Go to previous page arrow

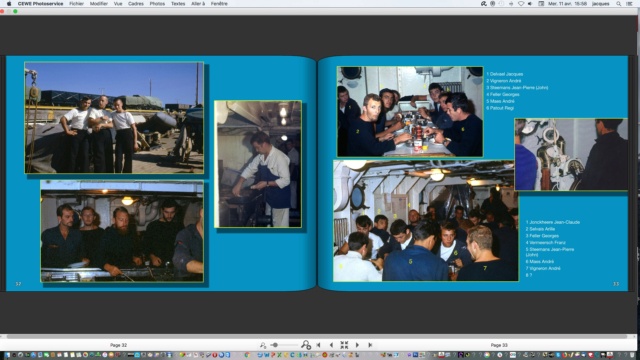(x=331, y=345)
